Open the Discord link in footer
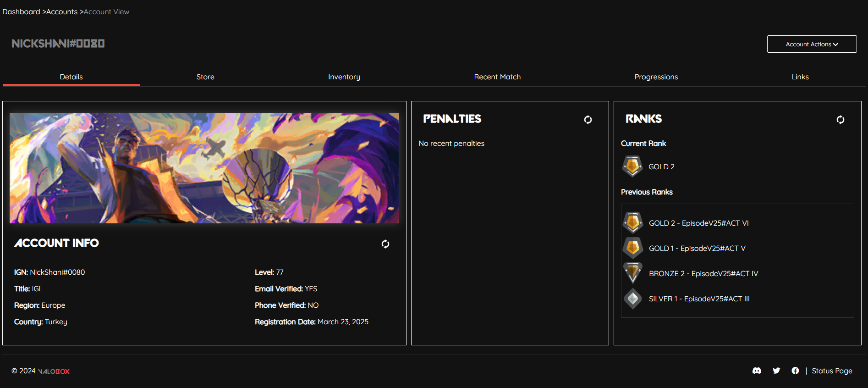 pyautogui.click(x=757, y=371)
